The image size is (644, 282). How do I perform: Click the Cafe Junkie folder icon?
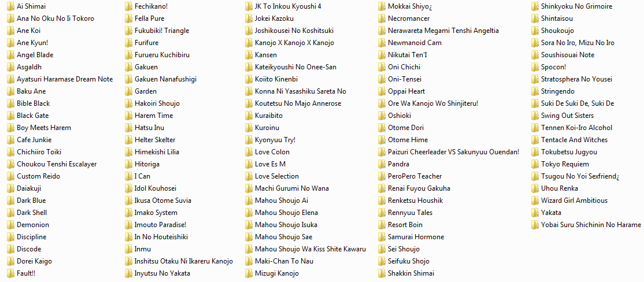coord(10,140)
